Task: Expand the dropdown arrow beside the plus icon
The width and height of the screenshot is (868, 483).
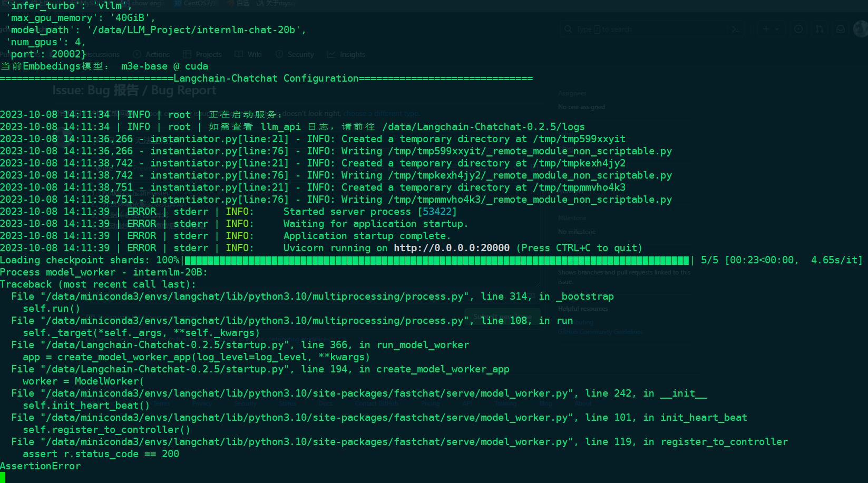Action: pos(776,29)
